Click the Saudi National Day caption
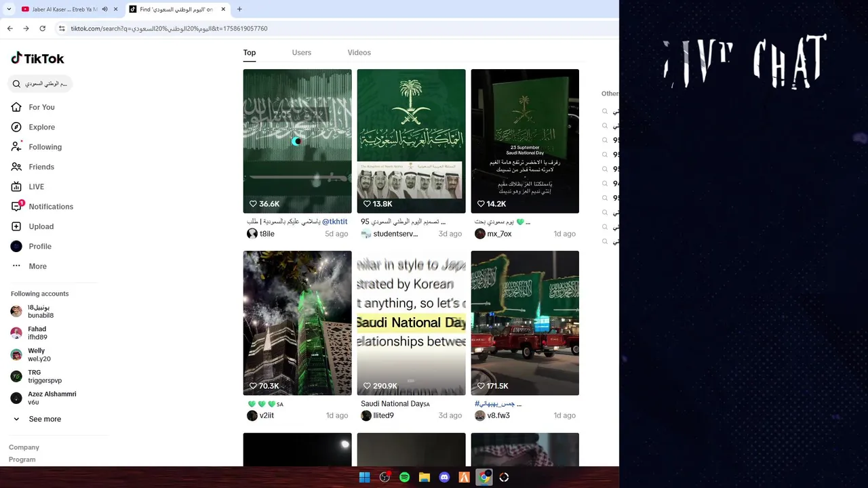The height and width of the screenshot is (488, 868). pyautogui.click(x=395, y=404)
